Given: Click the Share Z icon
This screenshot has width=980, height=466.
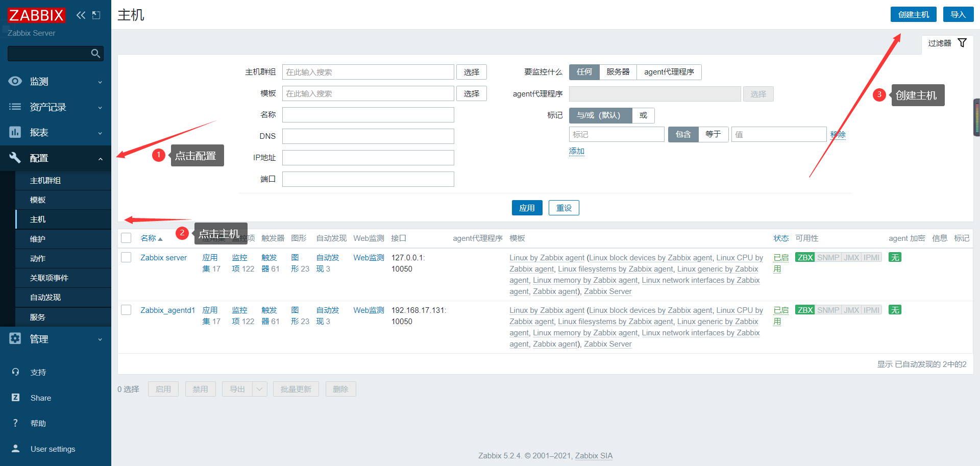Looking at the screenshot, I should [x=16, y=398].
